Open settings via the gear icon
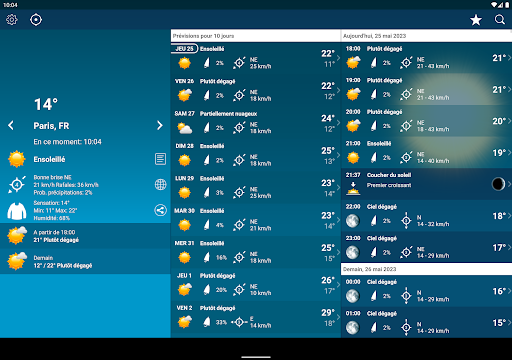Image resolution: width=512 pixels, height=360 pixels. click(12, 20)
